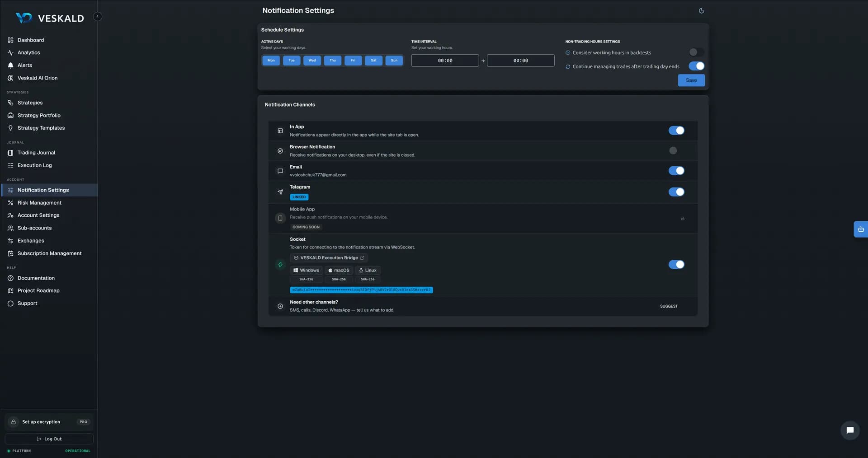Click the Mobile App lock icon

coord(683,219)
